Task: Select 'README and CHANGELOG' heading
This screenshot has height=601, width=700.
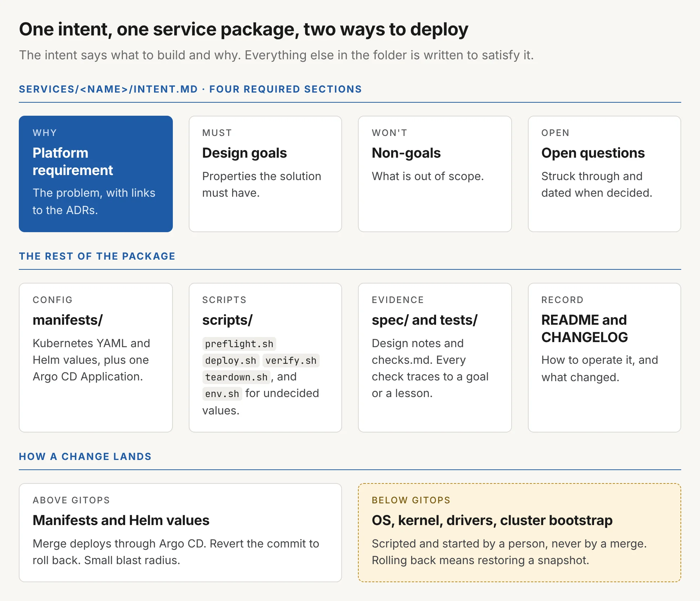Action: pos(585,328)
